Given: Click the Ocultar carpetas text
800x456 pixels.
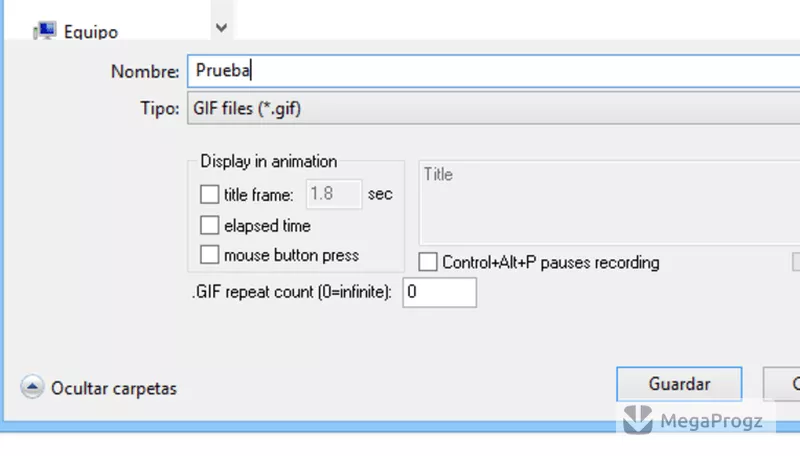Looking at the screenshot, I should tap(114, 389).
